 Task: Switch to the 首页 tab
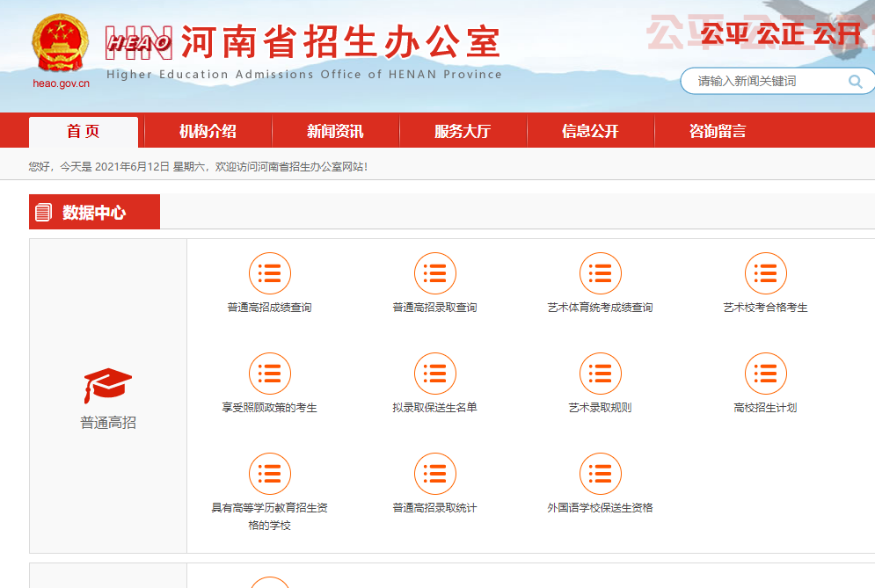pyautogui.click(x=84, y=132)
